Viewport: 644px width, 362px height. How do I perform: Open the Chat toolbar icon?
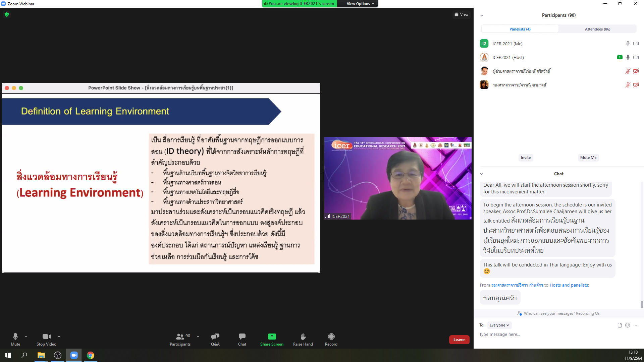tap(242, 337)
